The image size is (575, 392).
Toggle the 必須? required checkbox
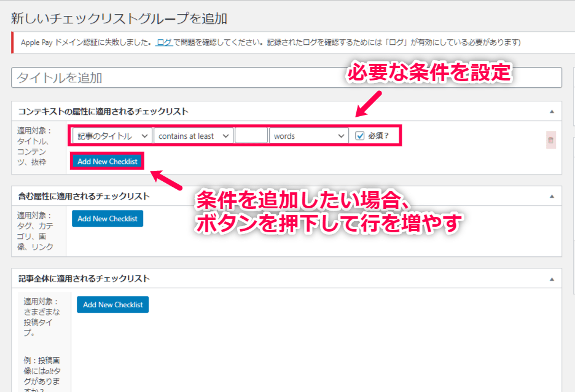coord(360,136)
